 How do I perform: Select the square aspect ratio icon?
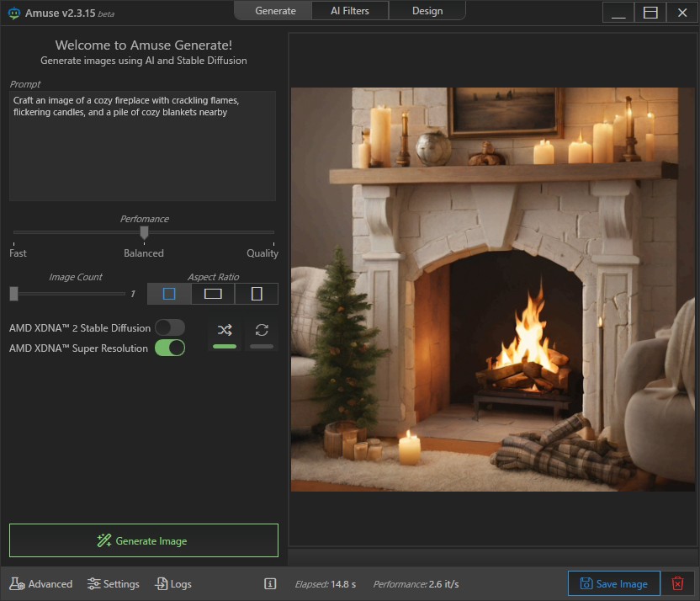[x=169, y=294]
